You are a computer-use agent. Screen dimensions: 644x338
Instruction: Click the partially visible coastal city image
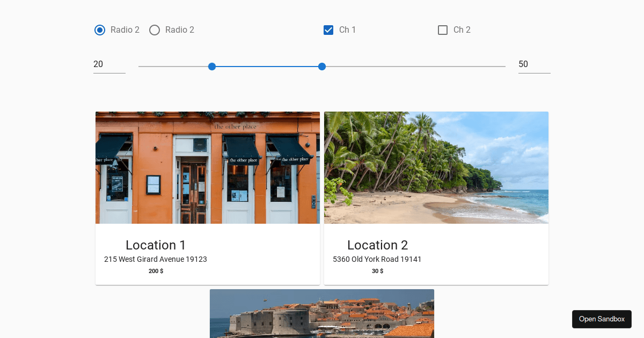click(321, 314)
